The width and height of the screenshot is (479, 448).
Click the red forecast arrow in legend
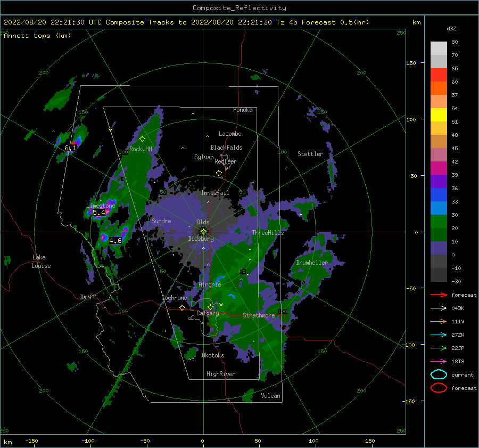[439, 295]
